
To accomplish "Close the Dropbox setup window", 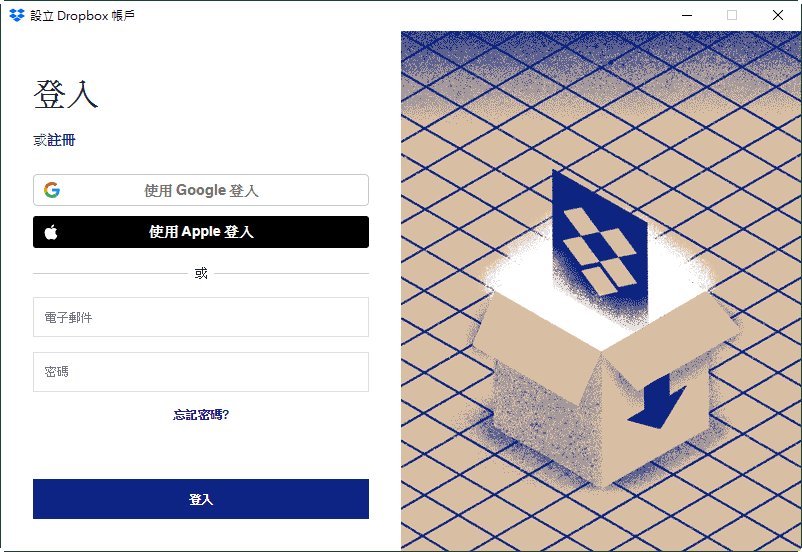I will (x=777, y=15).
